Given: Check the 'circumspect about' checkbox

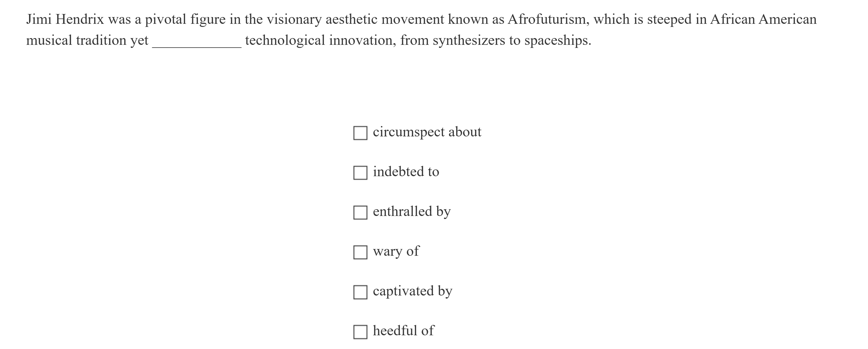Looking at the screenshot, I should point(360,133).
